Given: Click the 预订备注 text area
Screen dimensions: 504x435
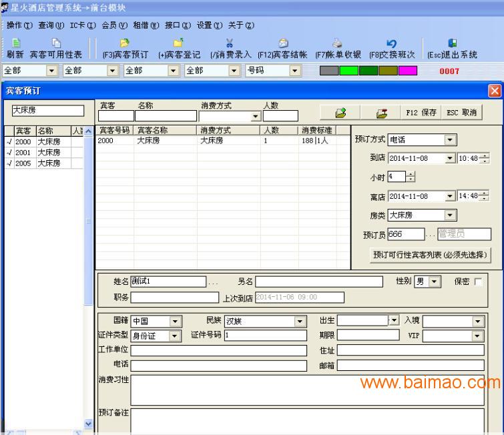Looking at the screenshot, I should click(307, 422).
